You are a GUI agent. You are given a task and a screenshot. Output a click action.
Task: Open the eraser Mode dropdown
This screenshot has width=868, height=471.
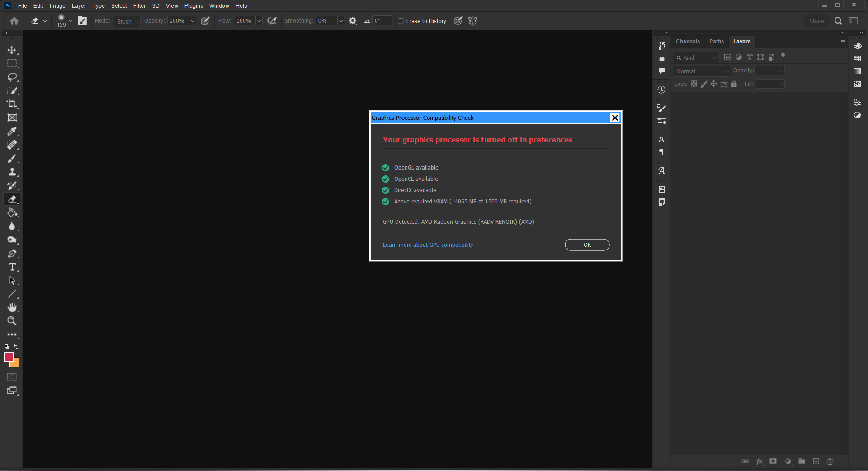click(x=127, y=21)
